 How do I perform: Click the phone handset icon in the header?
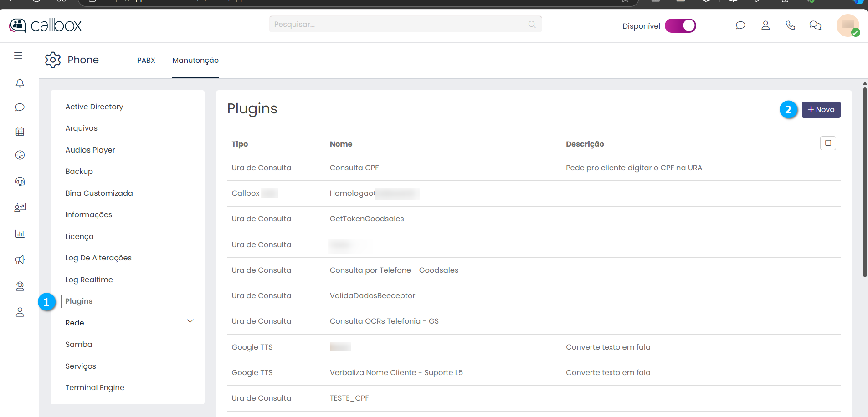(791, 25)
